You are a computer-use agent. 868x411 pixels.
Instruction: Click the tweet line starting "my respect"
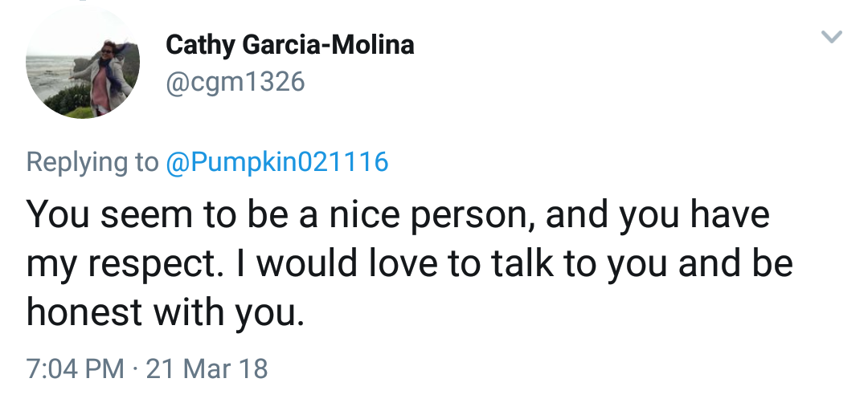point(409,264)
